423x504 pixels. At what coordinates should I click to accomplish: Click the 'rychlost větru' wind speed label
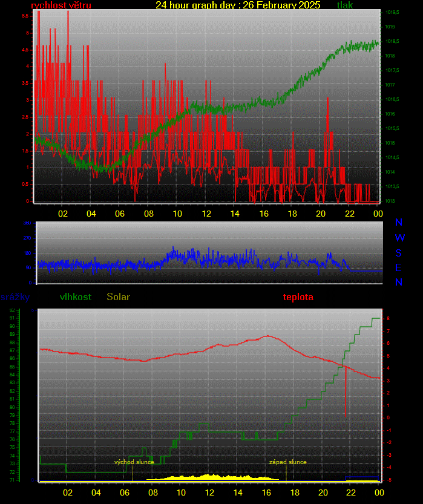61,5
